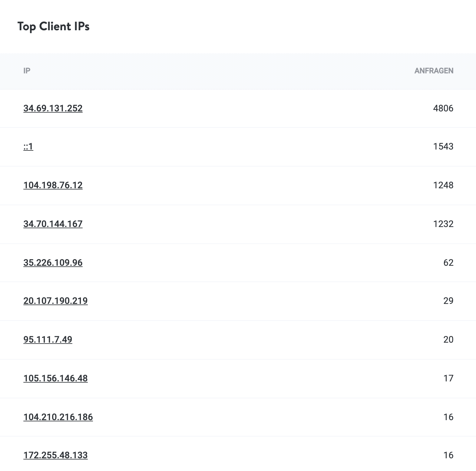Click the 1543 requests cell for ::1
Image resolution: width=476 pixels, height=471 pixels.
click(443, 147)
